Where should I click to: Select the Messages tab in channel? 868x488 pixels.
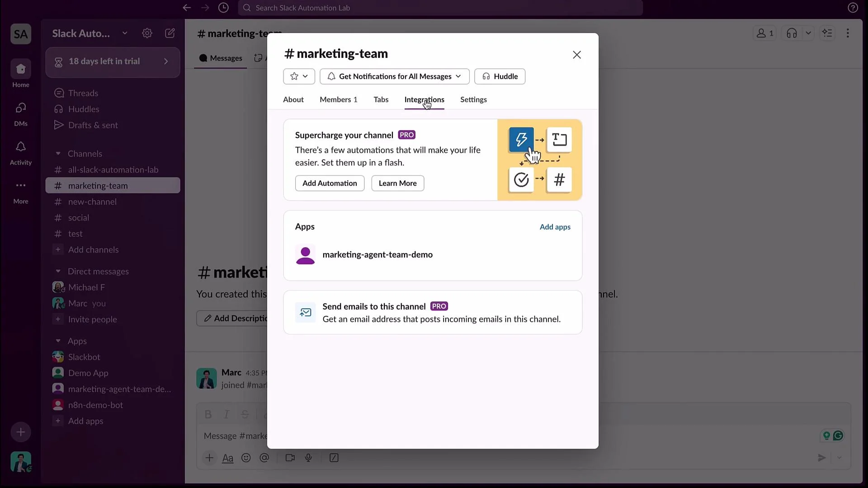[221, 58]
